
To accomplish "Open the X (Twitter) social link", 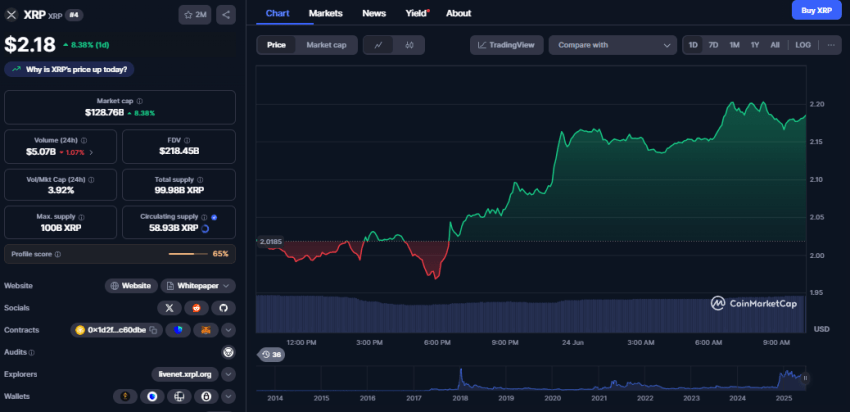I will 168,308.
